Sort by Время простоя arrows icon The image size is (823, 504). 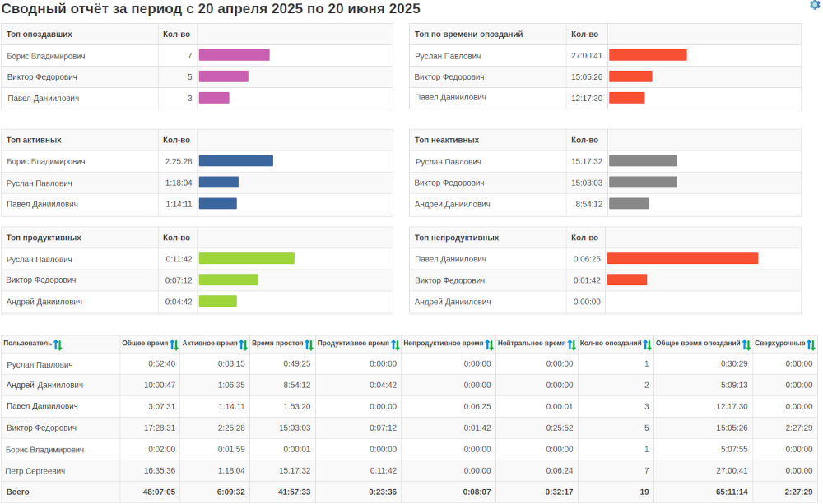pos(309,344)
